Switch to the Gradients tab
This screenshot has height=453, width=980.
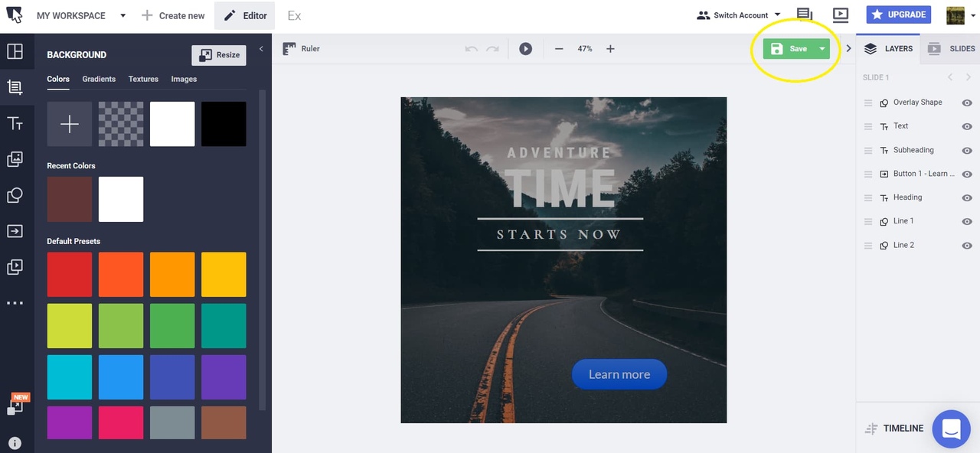pyautogui.click(x=99, y=79)
